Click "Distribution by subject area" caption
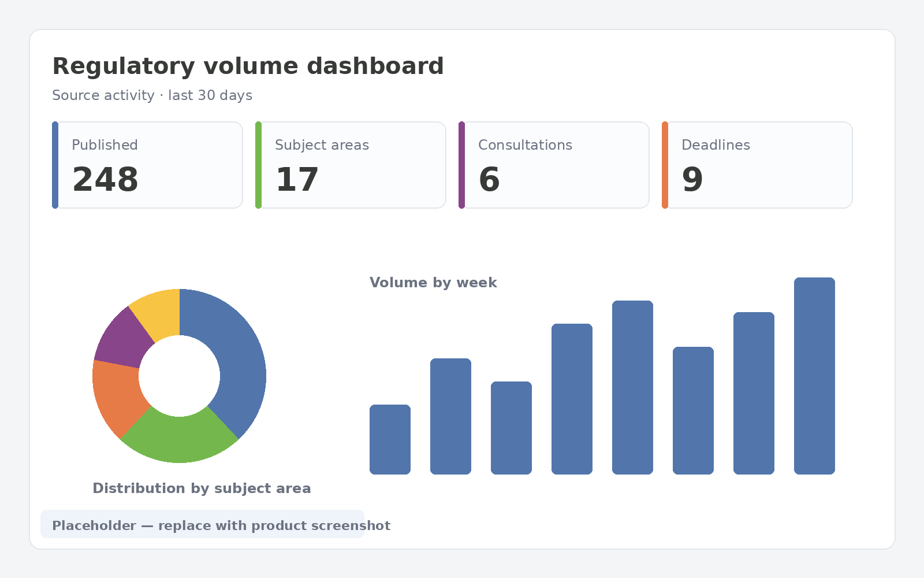 202,488
